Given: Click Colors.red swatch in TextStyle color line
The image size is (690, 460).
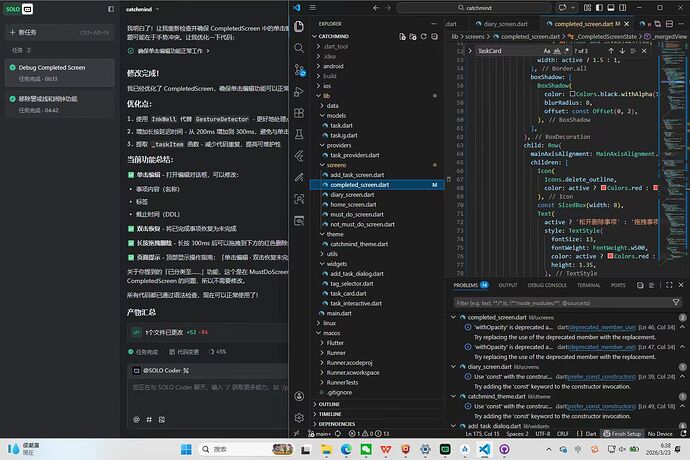Looking at the screenshot, I should click(610, 256).
